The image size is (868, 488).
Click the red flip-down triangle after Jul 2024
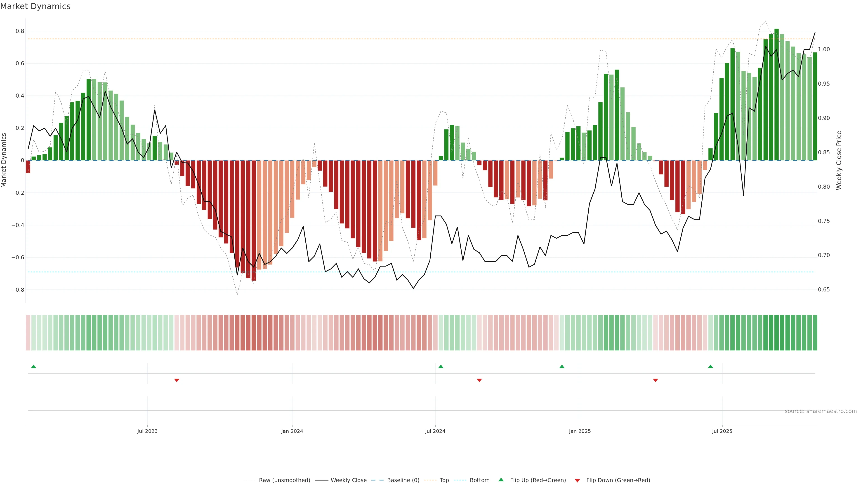pos(479,380)
